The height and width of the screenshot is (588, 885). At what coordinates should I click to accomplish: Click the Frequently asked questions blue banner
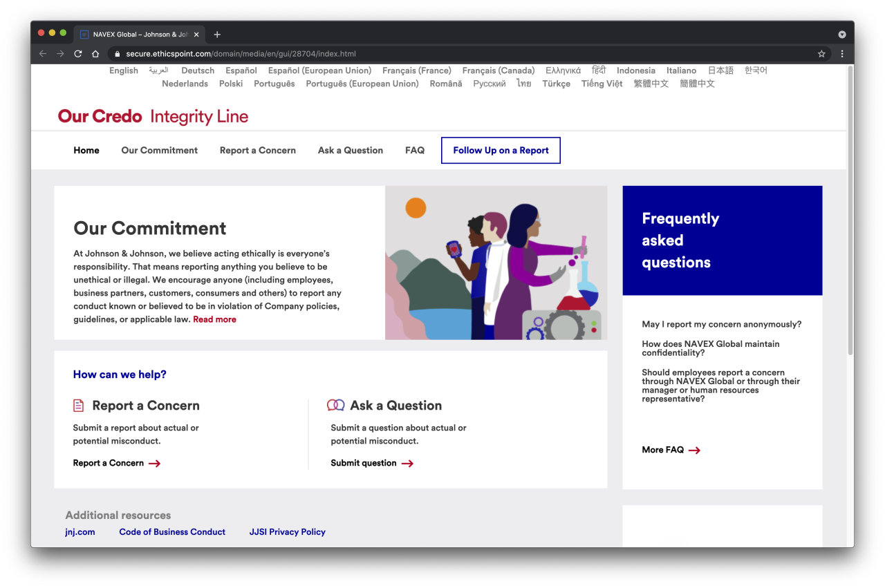(723, 240)
